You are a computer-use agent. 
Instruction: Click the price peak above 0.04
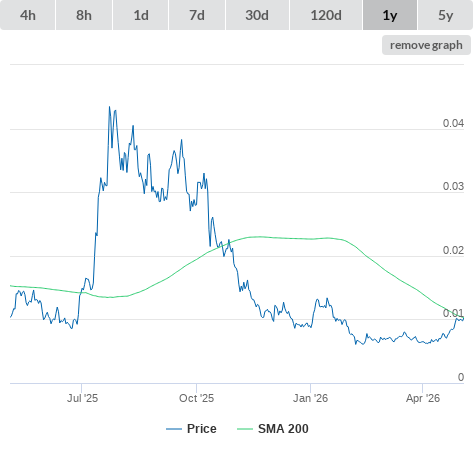[x=109, y=107]
